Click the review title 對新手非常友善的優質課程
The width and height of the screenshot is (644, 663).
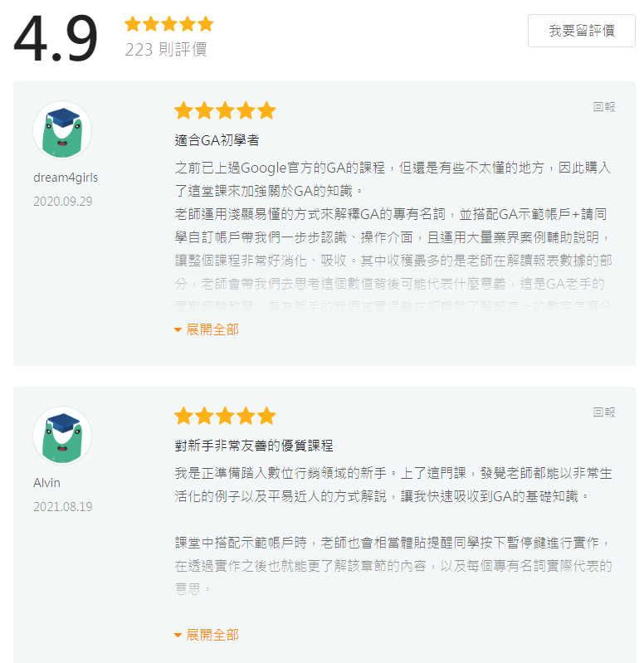(254, 446)
